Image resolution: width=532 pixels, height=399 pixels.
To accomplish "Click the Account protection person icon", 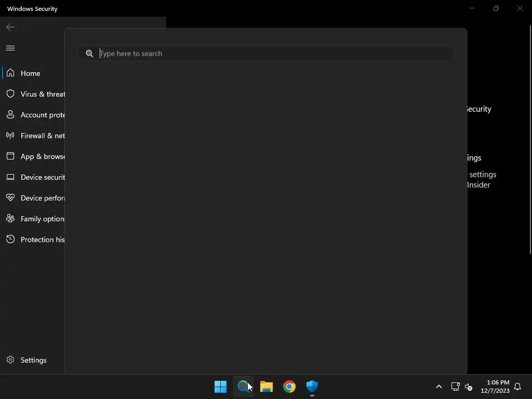I will pos(10,114).
